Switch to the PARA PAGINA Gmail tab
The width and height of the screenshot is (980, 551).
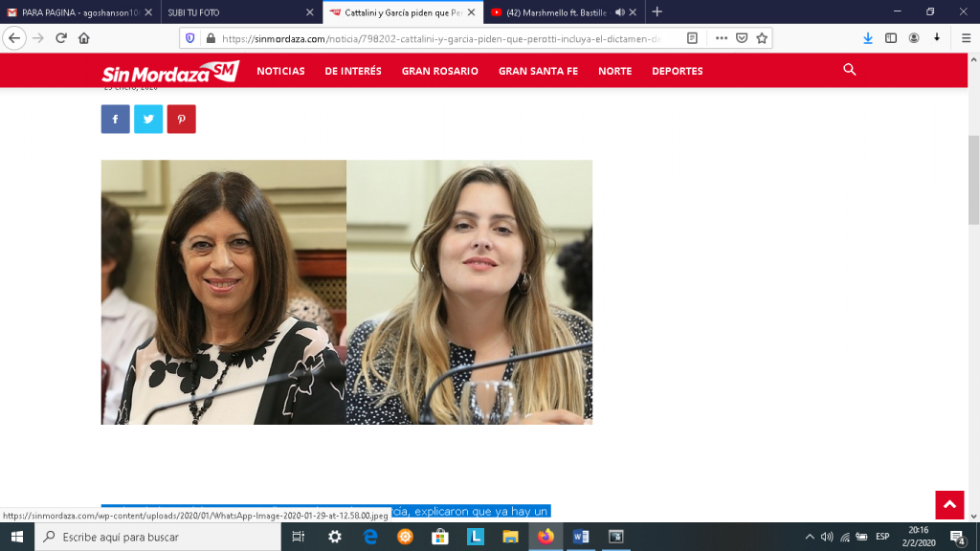(x=80, y=11)
